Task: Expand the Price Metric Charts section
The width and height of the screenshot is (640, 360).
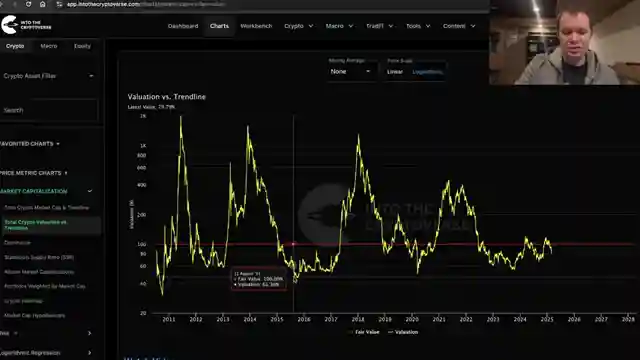Action: pyautogui.click(x=33, y=173)
